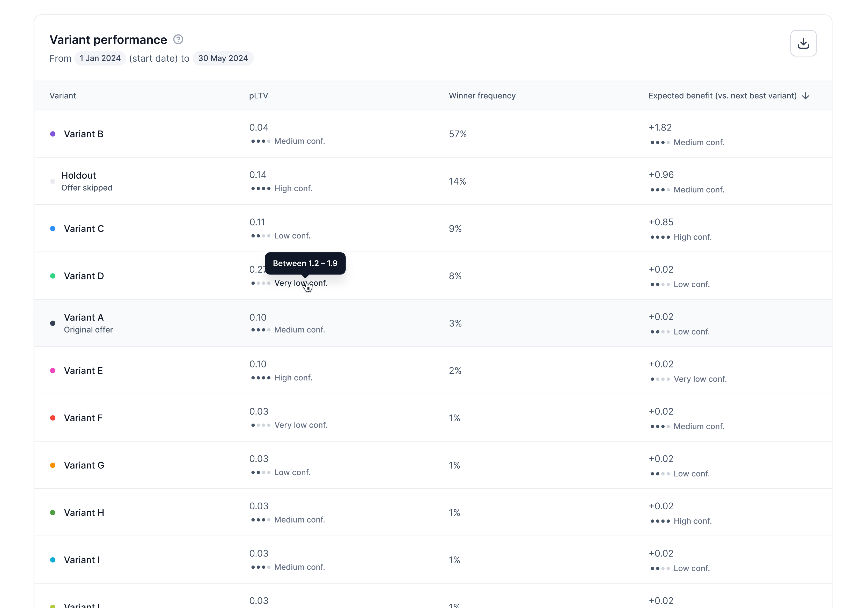Toggle sort direction on Expected benefit arrow
Screen dimensions: 868x608
click(x=806, y=96)
